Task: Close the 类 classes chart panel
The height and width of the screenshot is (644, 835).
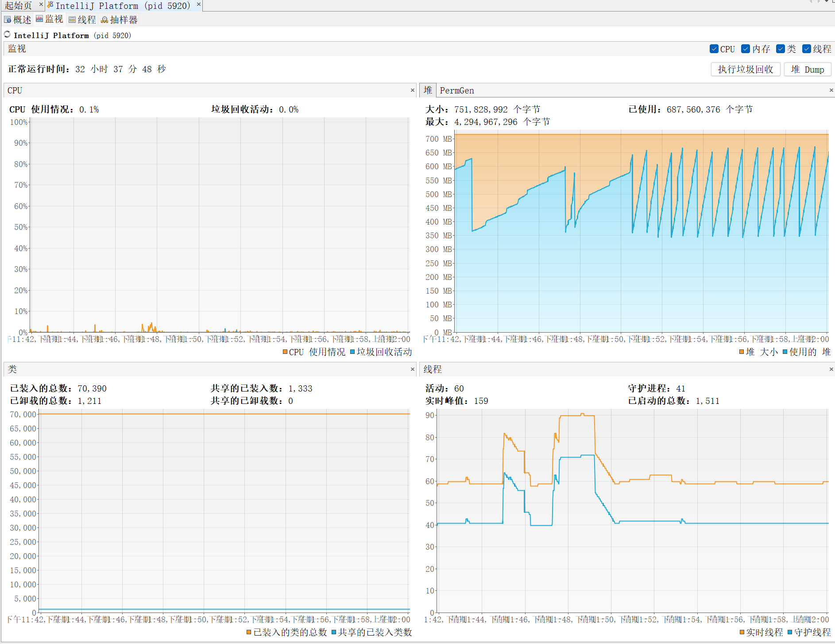Action: point(413,369)
